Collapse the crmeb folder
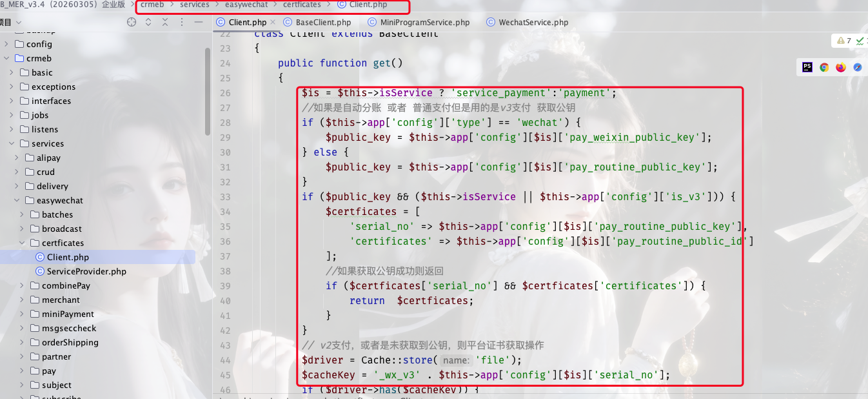The height and width of the screenshot is (399, 868). pos(6,58)
